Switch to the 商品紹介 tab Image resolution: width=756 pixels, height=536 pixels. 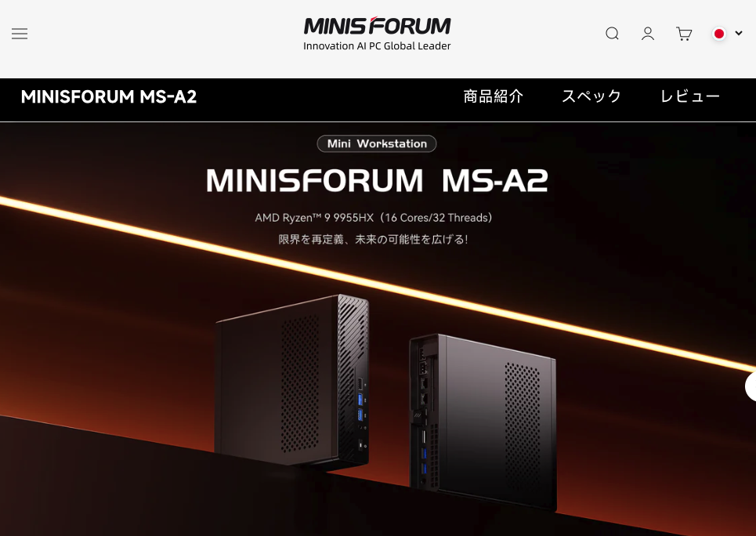494,96
